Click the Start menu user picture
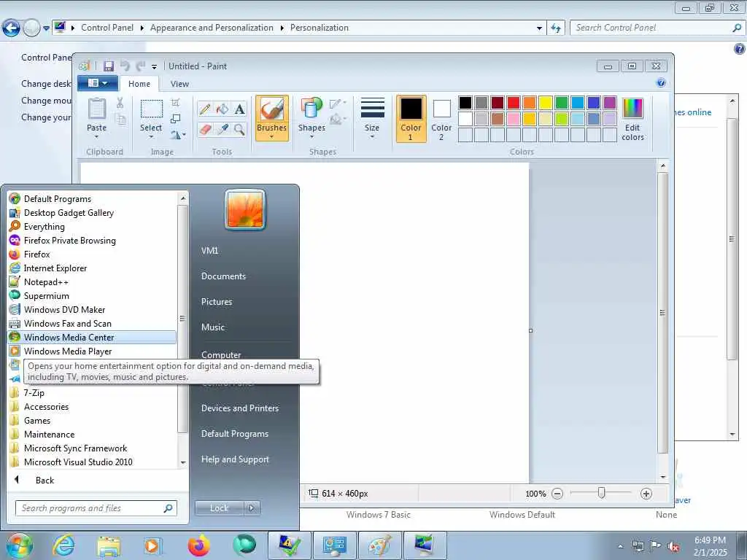Screen dimensions: 747x560 click(x=245, y=209)
